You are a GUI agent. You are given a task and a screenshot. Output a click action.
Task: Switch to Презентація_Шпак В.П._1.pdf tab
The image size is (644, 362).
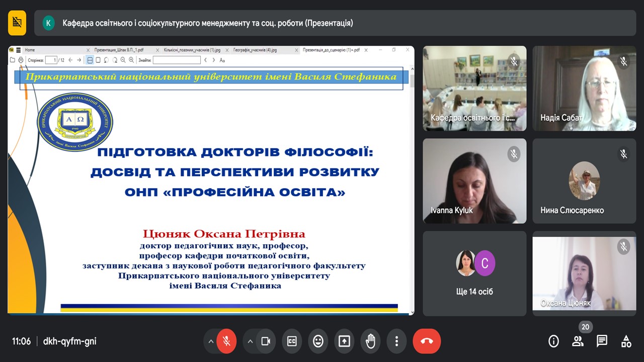(119, 50)
